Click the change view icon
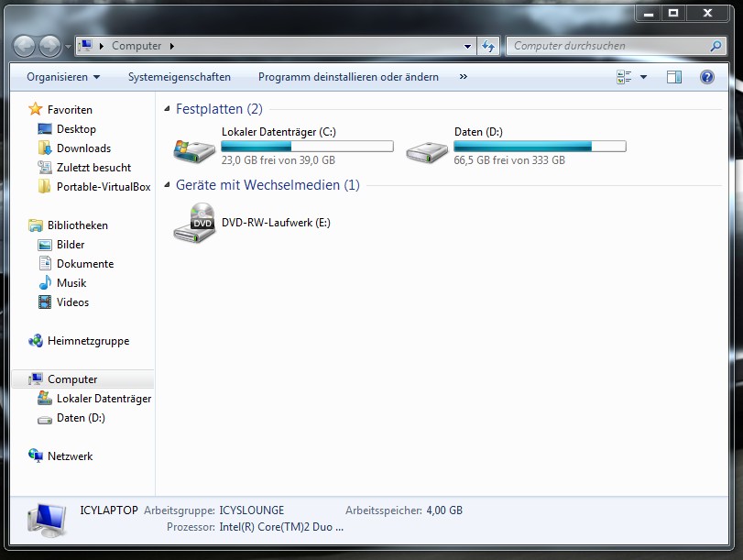The image size is (743, 560). coord(624,77)
